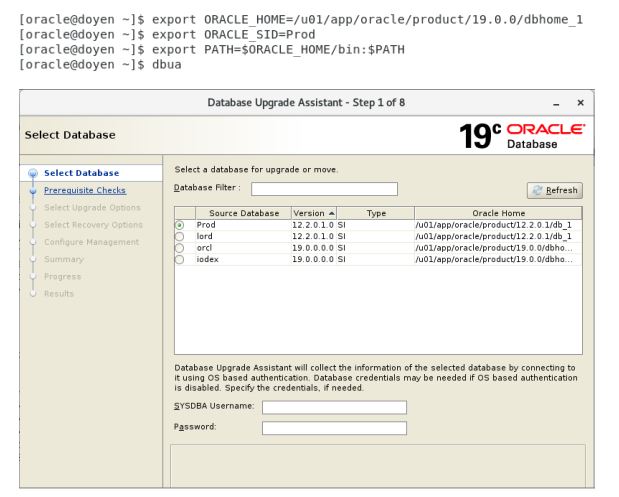Select the lord database radio button
Screen dimensions: 619x497
(x=180, y=236)
